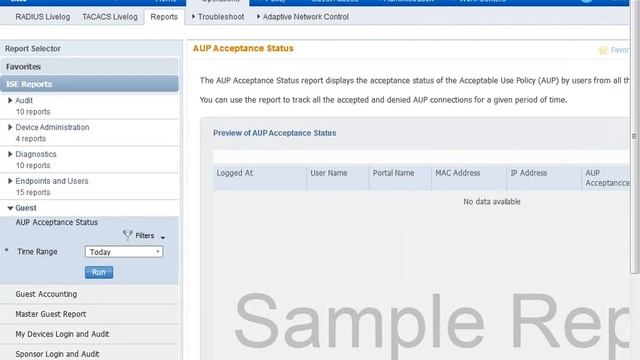640x360 pixels.
Task: Expand the Audit report category
Action: click(x=10, y=100)
